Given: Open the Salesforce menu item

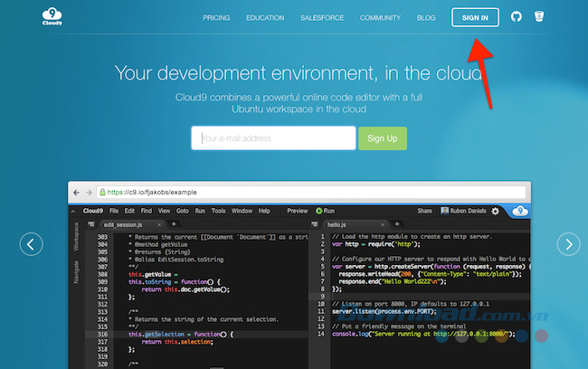Looking at the screenshot, I should pyautogui.click(x=321, y=17).
